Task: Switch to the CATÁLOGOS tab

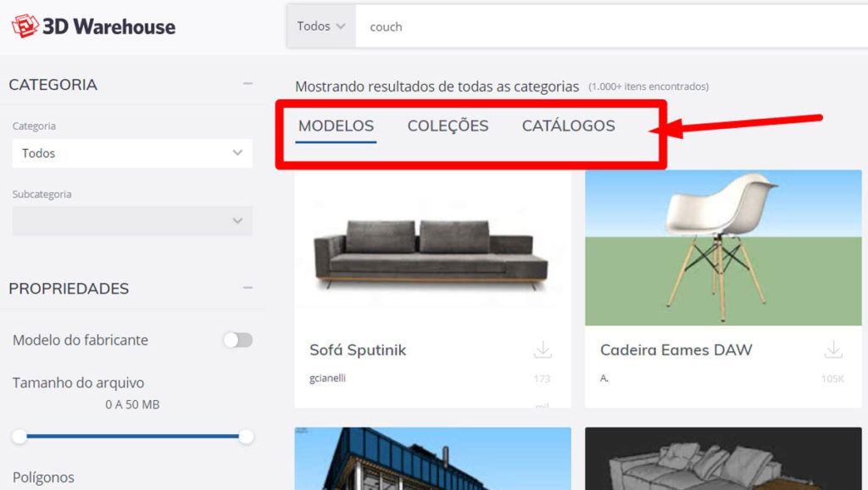Action: [x=569, y=126]
